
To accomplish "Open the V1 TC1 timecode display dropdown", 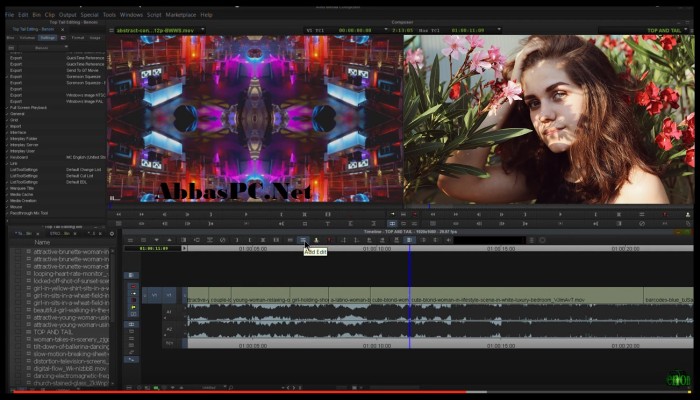I will pyautogui.click(x=386, y=30).
